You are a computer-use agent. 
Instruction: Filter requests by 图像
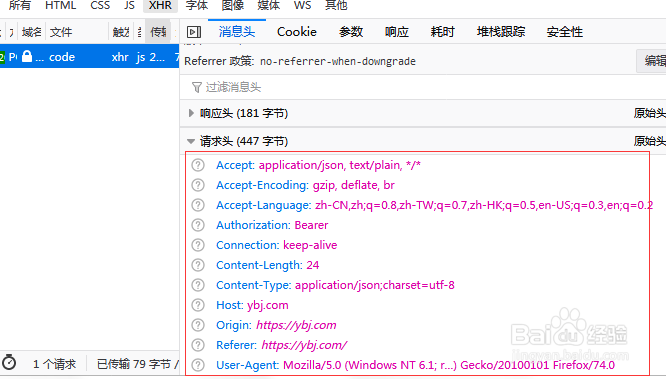tap(233, 6)
